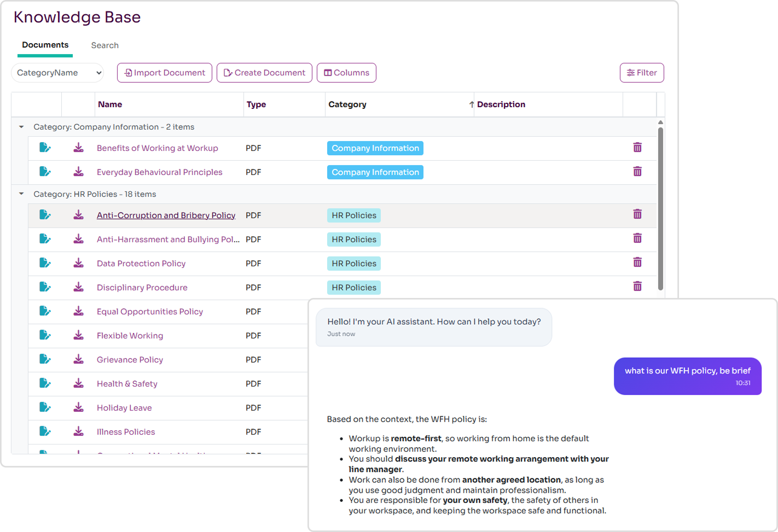Viewport: 778px width, 532px height.
Task: Download the Grievance Policy PDF
Action: tap(79, 359)
